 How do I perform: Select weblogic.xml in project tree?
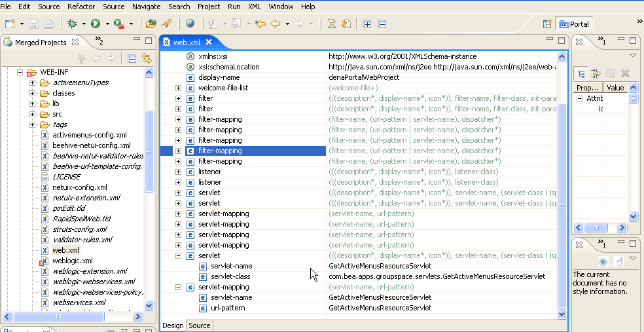click(72, 261)
